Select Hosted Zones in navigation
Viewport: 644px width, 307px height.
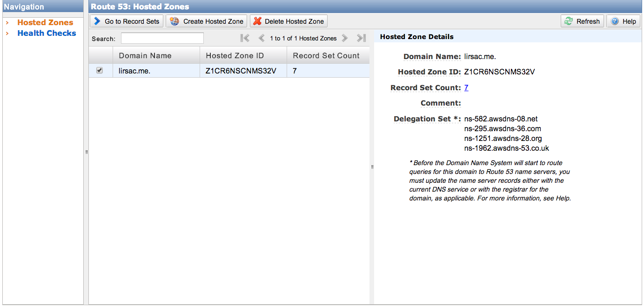[x=45, y=22]
